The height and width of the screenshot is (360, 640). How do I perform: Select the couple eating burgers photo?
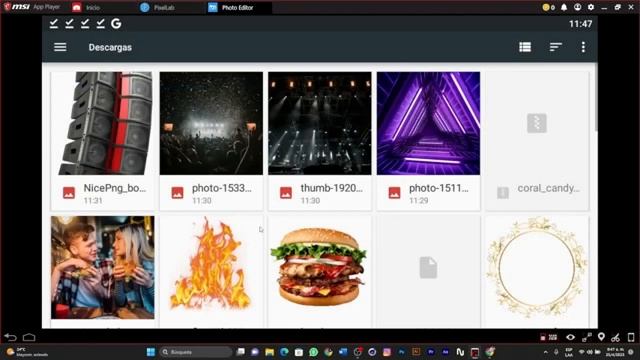tap(102, 267)
